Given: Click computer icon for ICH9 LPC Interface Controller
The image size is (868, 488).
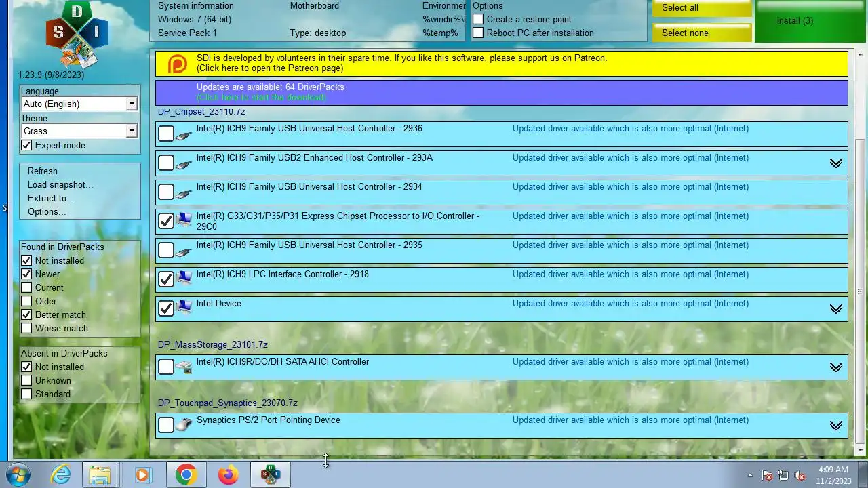Looking at the screenshot, I should tap(183, 279).
